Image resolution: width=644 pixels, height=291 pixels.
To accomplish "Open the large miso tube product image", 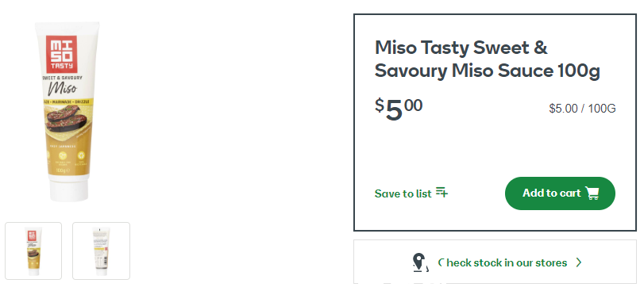I will [68, 112].
